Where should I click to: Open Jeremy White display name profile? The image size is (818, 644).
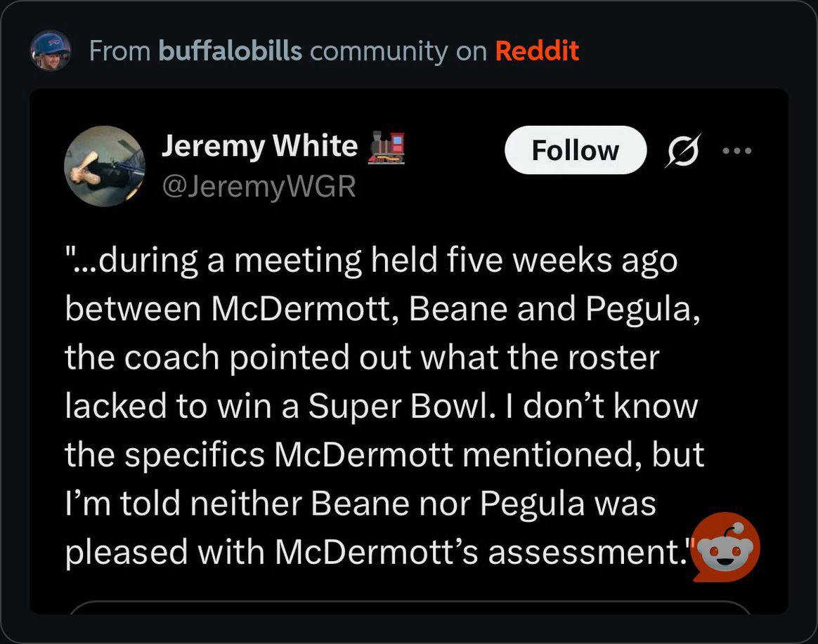259,146
